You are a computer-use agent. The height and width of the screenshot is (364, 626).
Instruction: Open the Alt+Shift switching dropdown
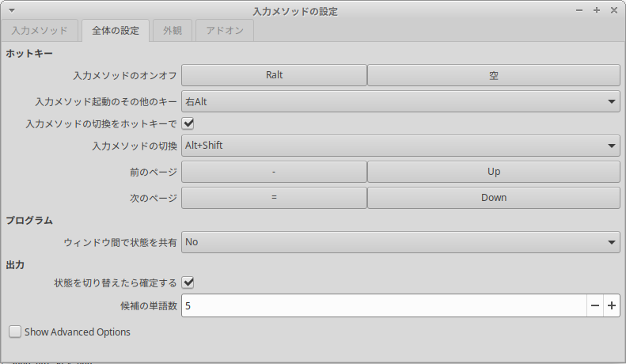[x=400, y=146]
